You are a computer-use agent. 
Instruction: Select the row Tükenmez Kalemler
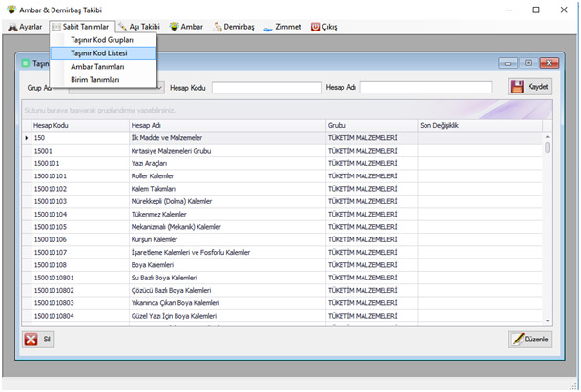pyautogui.click(x=156, y=215)
